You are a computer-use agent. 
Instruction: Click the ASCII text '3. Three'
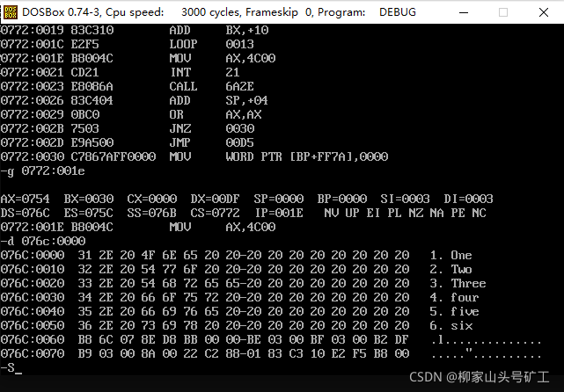[x=458, y=283]
